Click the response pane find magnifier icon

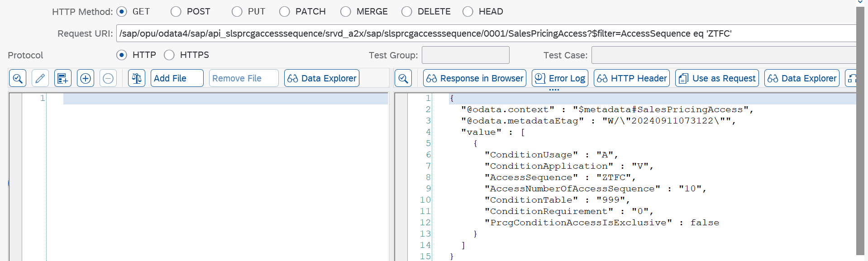403,78
